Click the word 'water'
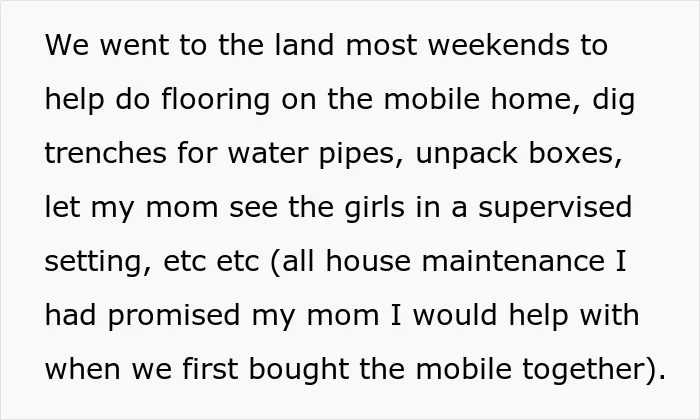This screenshot has width=700, height=420. point(268,153)
